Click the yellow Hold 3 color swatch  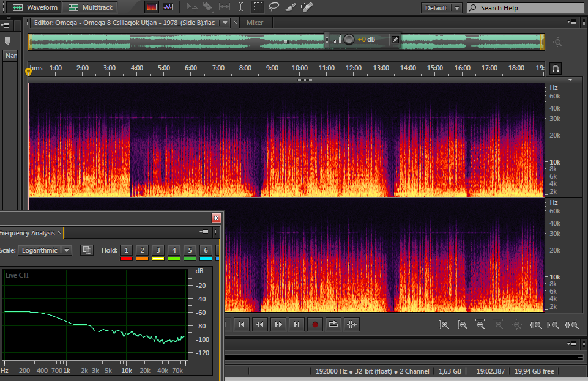click(x=158, y=259)
